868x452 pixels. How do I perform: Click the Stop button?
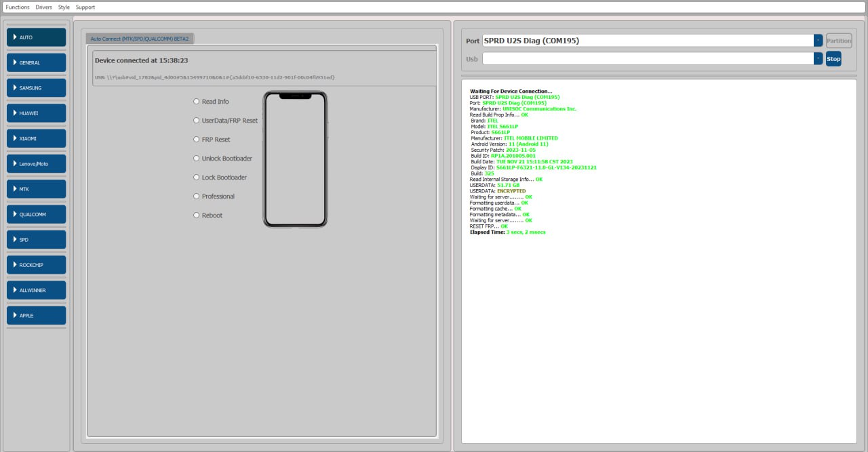[833, 59]
